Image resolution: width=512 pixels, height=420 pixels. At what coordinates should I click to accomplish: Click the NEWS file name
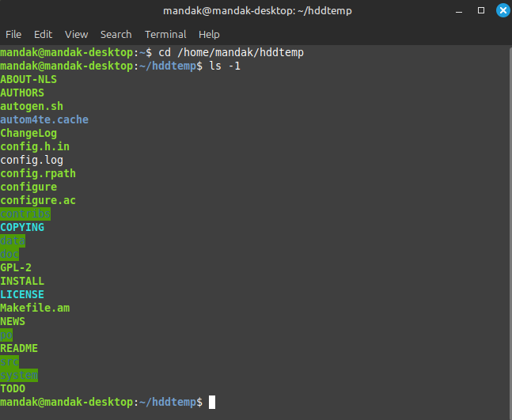[13, 321]
